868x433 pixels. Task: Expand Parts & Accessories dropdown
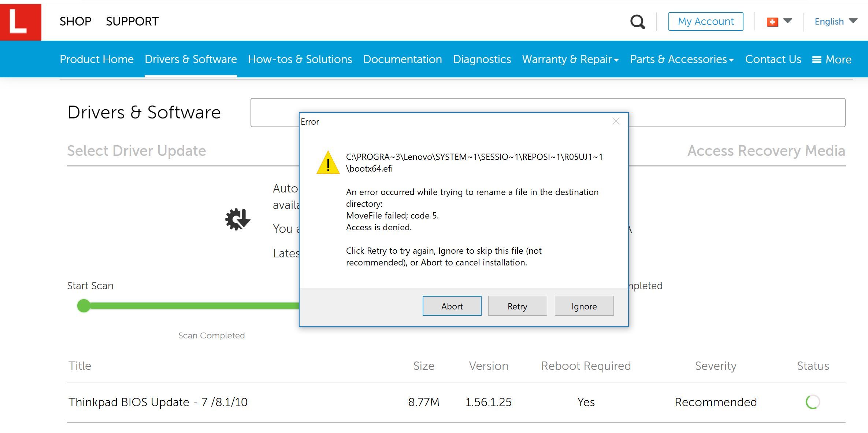[x=682, y=59]
